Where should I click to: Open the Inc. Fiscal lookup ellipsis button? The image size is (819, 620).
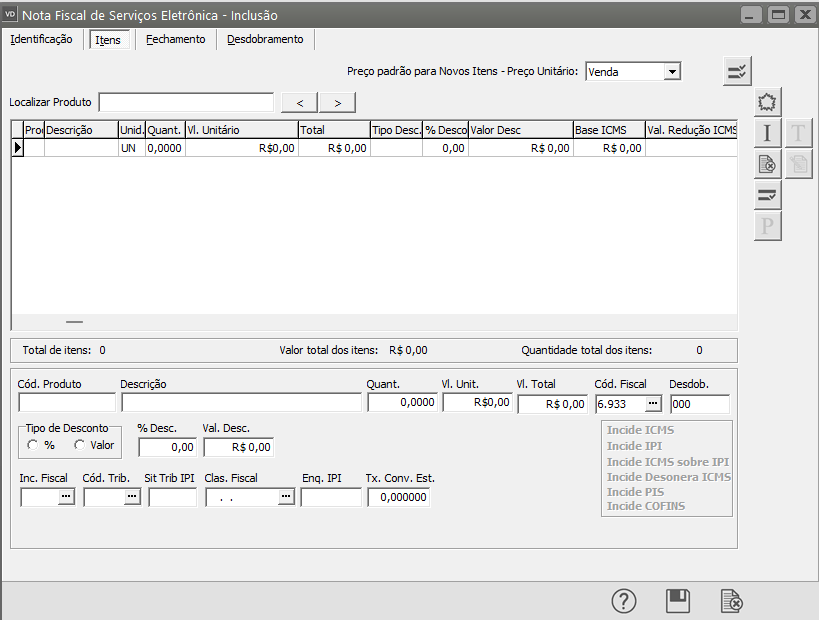click(66, 496)
